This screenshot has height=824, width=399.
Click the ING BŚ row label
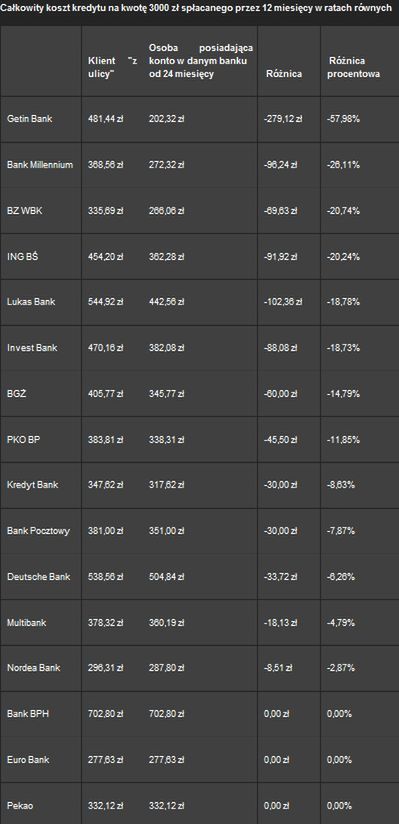click(x=22, y=256)
